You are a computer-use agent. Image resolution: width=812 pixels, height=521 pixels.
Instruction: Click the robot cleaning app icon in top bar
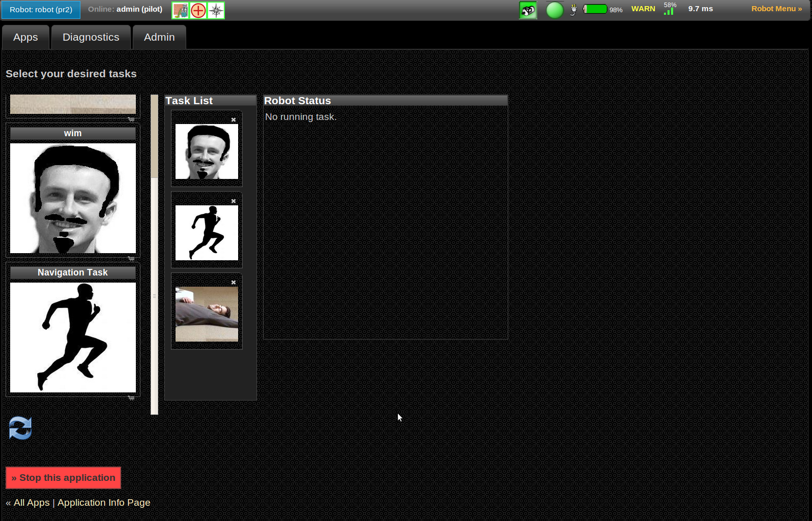point(180,10)
